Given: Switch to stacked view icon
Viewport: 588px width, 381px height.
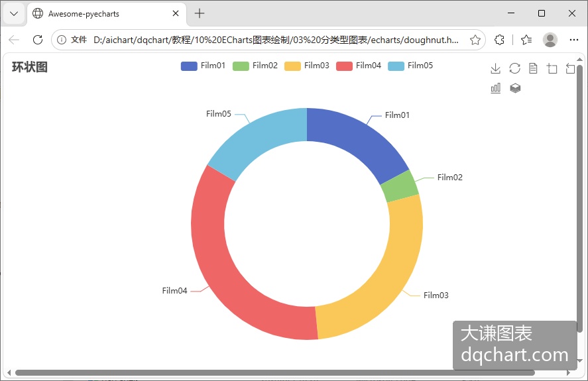Looking at the screenshot, I should point(515,88).
